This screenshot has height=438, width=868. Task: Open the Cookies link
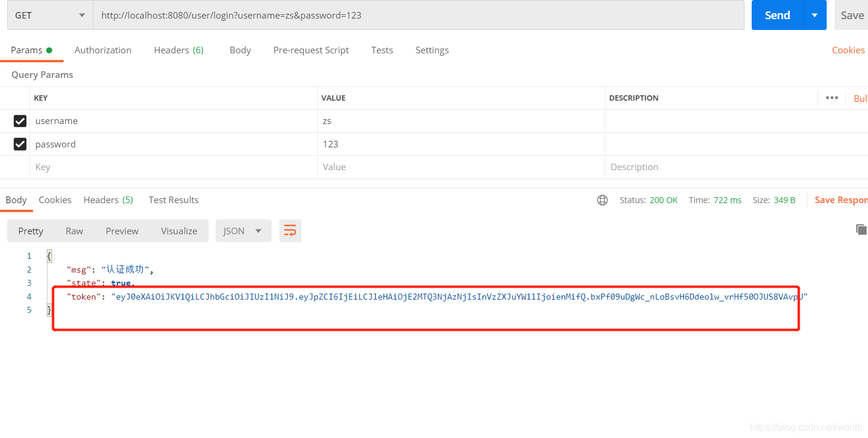click(848, 50)
